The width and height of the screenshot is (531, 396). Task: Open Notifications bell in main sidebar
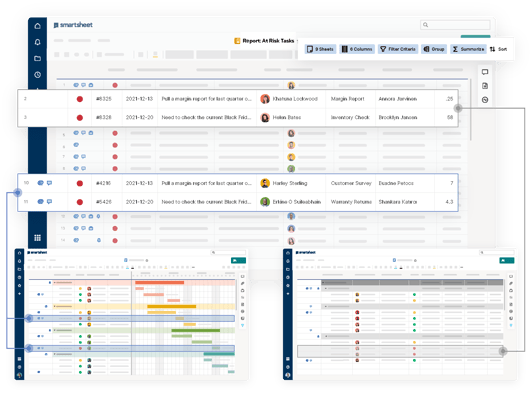(x=38, y=42)
